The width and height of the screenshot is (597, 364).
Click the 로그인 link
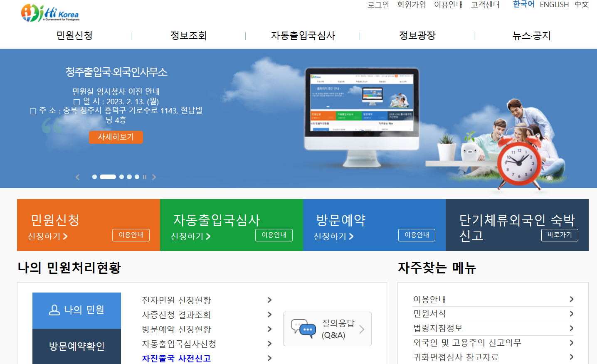[x=377, y=5]
